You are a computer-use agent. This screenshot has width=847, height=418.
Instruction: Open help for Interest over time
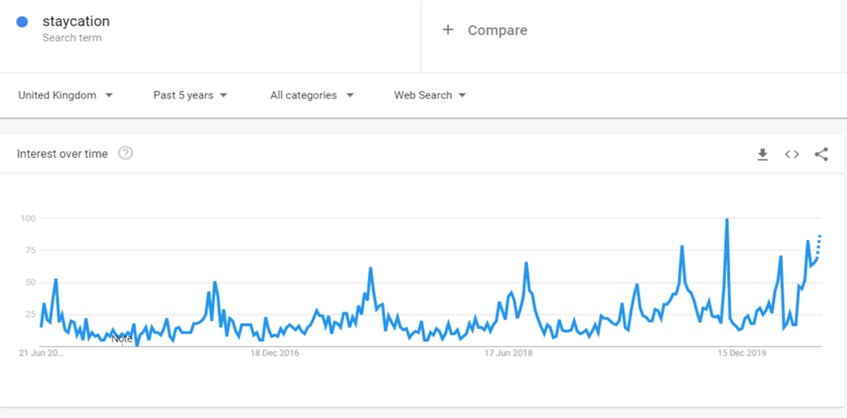pyautogui.click(x=125, y=153)
